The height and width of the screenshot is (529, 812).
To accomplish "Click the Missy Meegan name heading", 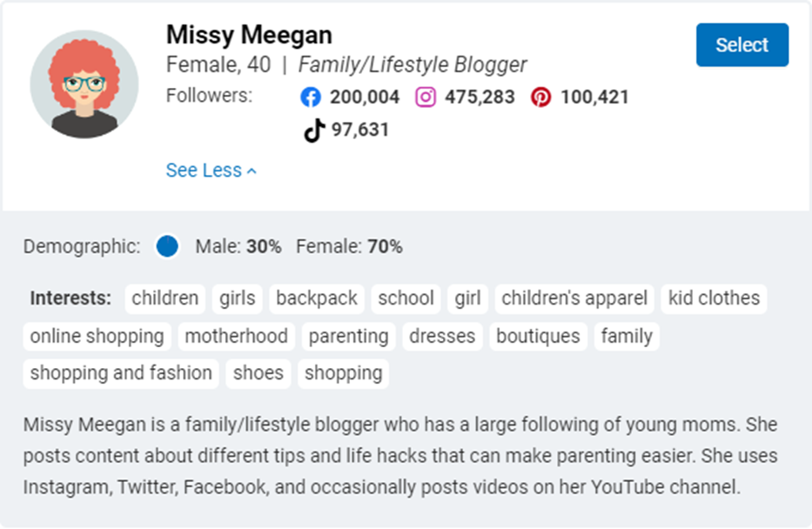I will click(x=249, y=35).
